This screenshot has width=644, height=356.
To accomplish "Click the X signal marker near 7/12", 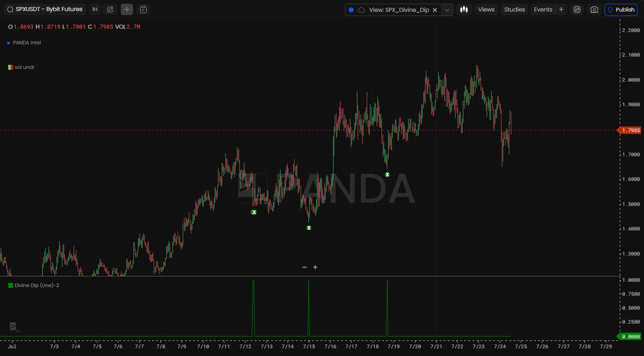I will pyautogui.click(x=254, y=212).
